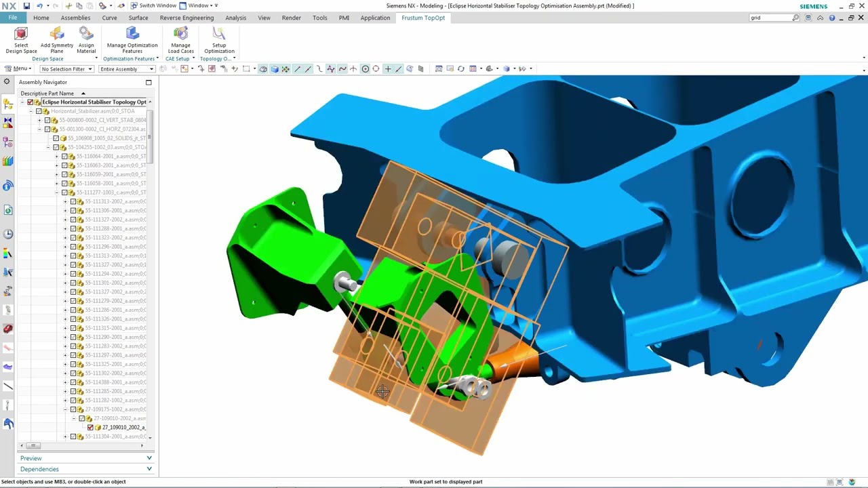Launch Setup Optimization
Screen dimensions: 868x488
[x=219, y=40]
